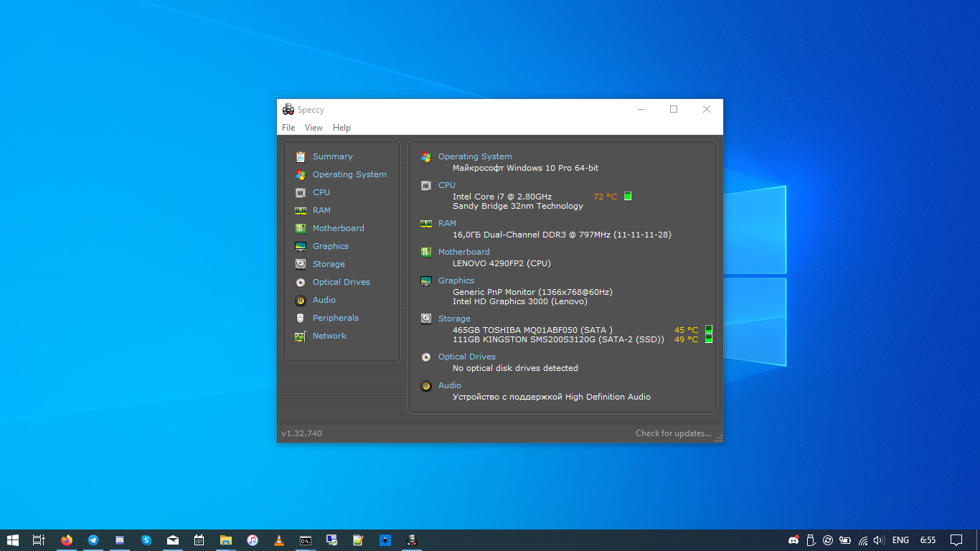Viewport: 980px width, 551px height.
Task: Go to Optical Drives in the sidebar
Action: tap(341, 282)
